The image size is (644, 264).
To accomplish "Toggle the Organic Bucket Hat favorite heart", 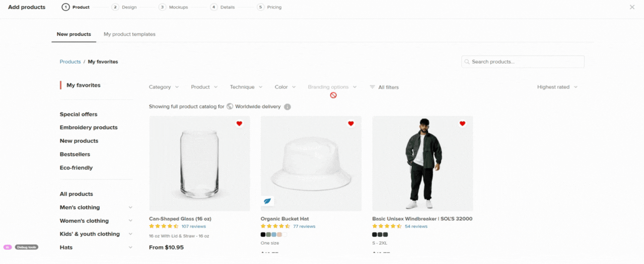I will coord(351,124).
